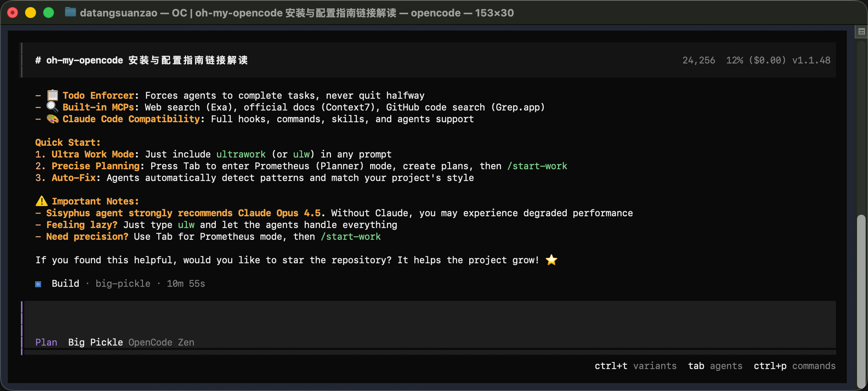This screenshot has height=391, width=868.
Task: Click the folder icon in the title bar
Action: coord(71,13)
